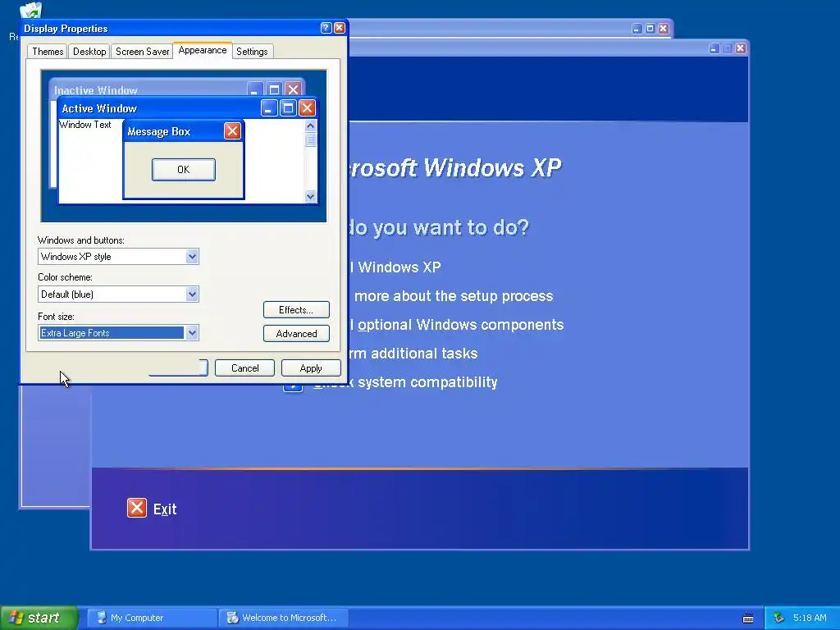The height and width of the screenshot is (630, 840).
Task: Expand the Color scheme dropdown
Action: point(192,294)
